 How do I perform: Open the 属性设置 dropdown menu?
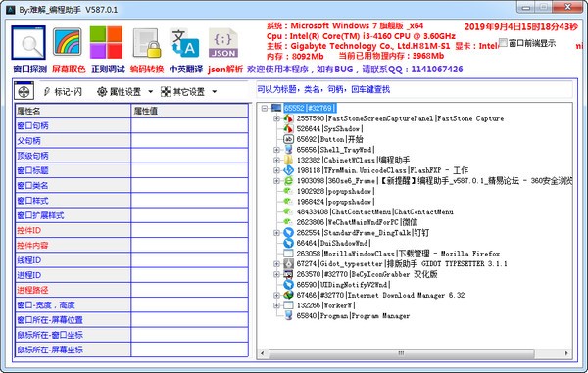coord(124,92)
